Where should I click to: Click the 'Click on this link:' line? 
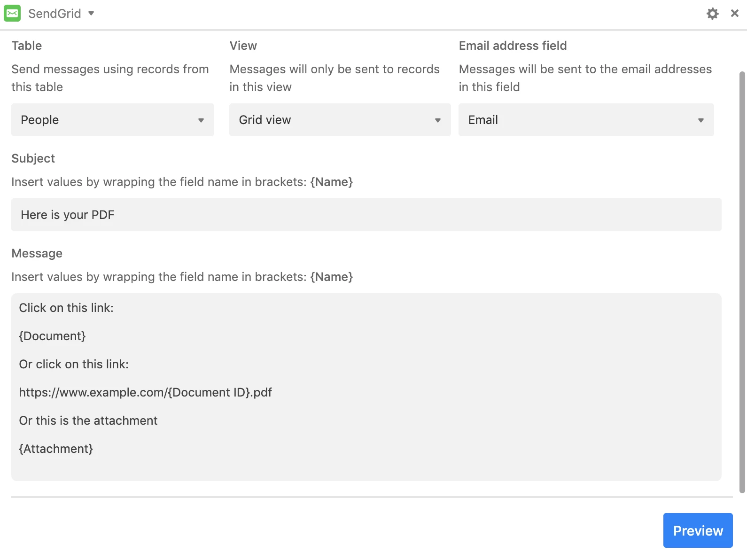[66, 308]
